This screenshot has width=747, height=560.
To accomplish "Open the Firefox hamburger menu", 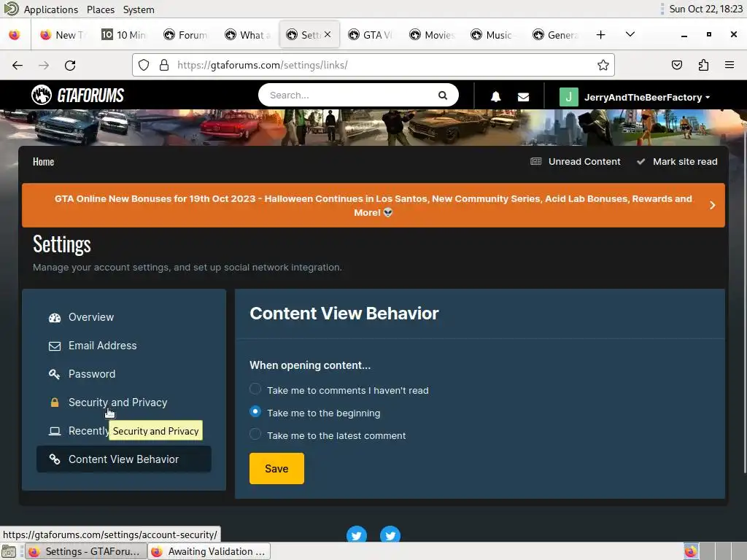I will coord(729,65).
